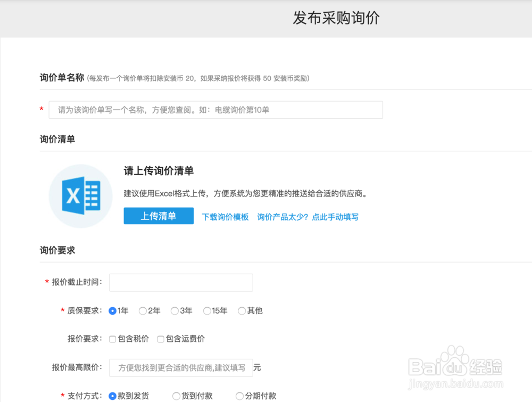
Task: Select 其他 under 质保要求
Action: pyautogui.click(x=242, y=310)
